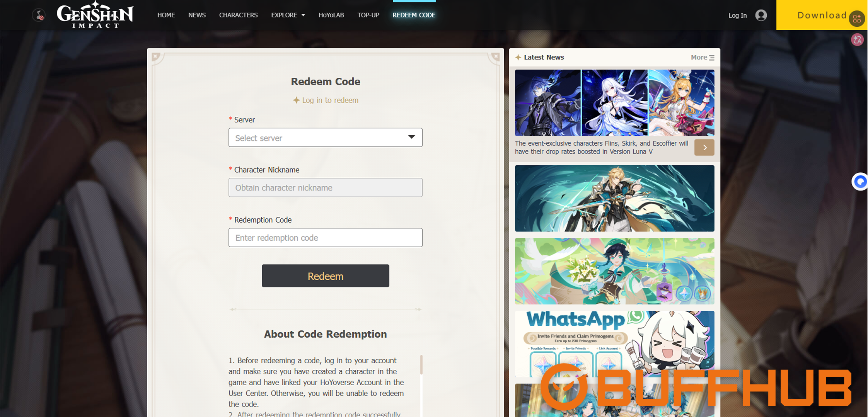Click the server dropdown arrow
The height and width of the screenshot is (420, 868).
(x=411, y=137)
